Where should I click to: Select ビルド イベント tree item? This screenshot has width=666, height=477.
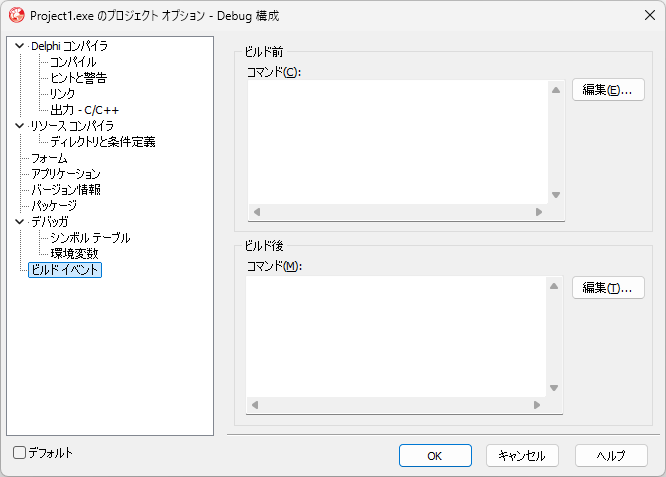pyautogui.click(x=65, y=270)
